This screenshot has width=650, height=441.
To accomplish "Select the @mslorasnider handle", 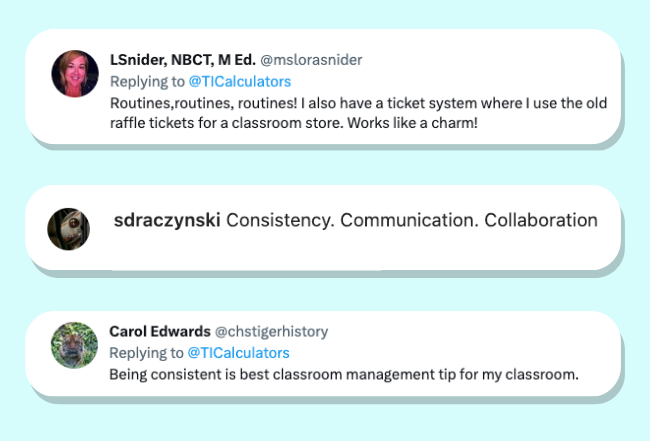I will (311, 60).
